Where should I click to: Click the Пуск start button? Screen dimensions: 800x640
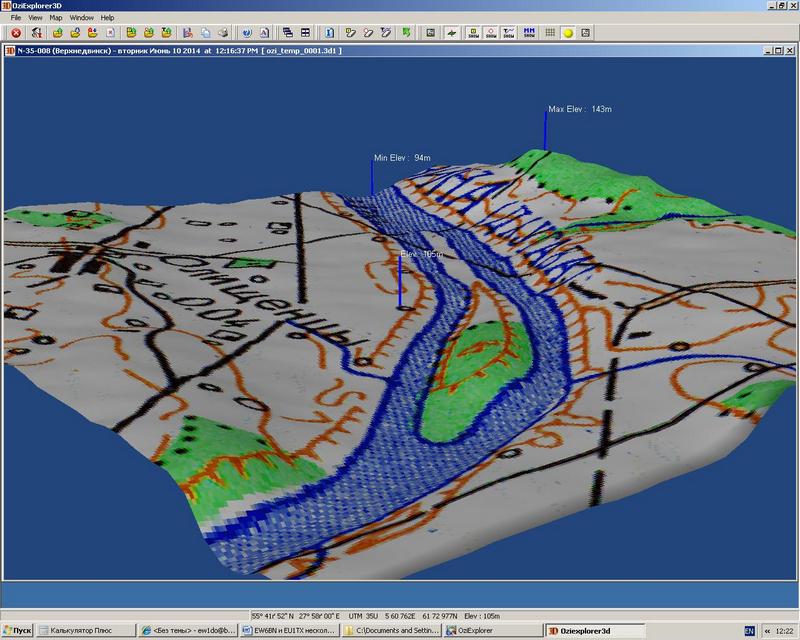pos(18,631)
